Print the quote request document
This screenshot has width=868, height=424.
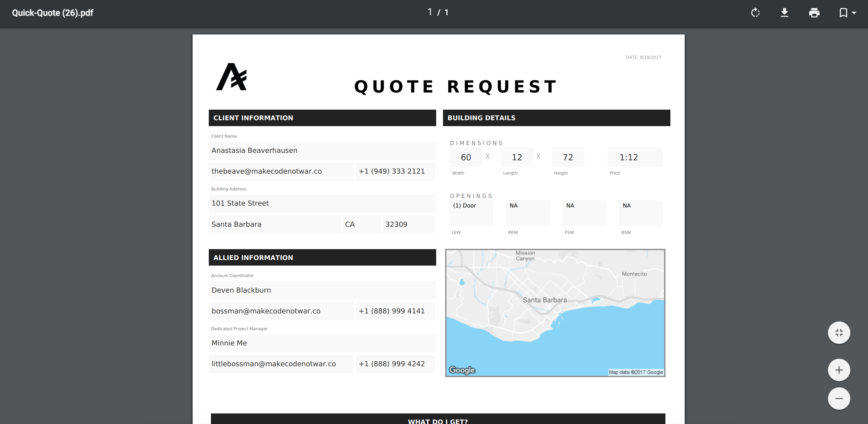(x=814, y=13)
